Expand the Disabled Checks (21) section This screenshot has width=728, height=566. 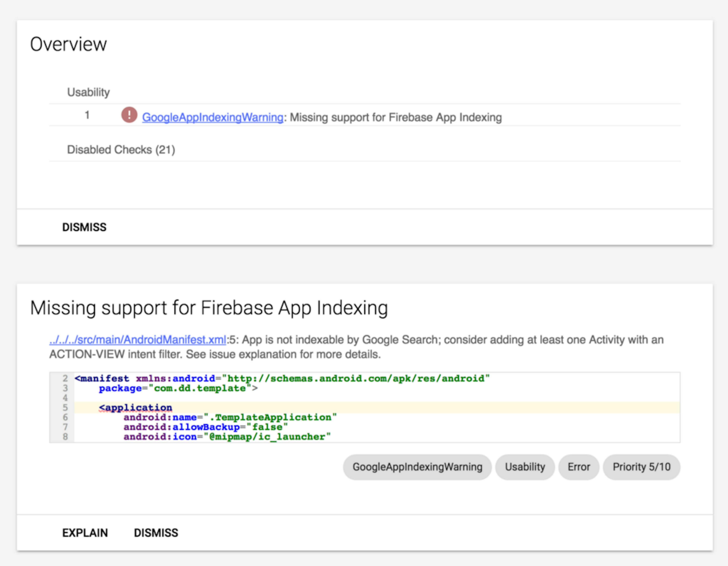coord(121,150)
